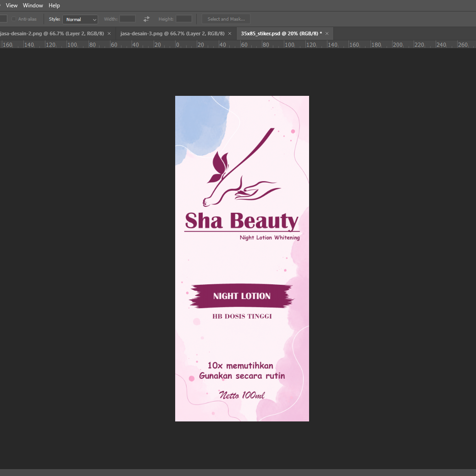Click the NIGHT LOTION brush banner
Image resolution: width=476 pixels, height=476 pixels.
click(242, 296)
